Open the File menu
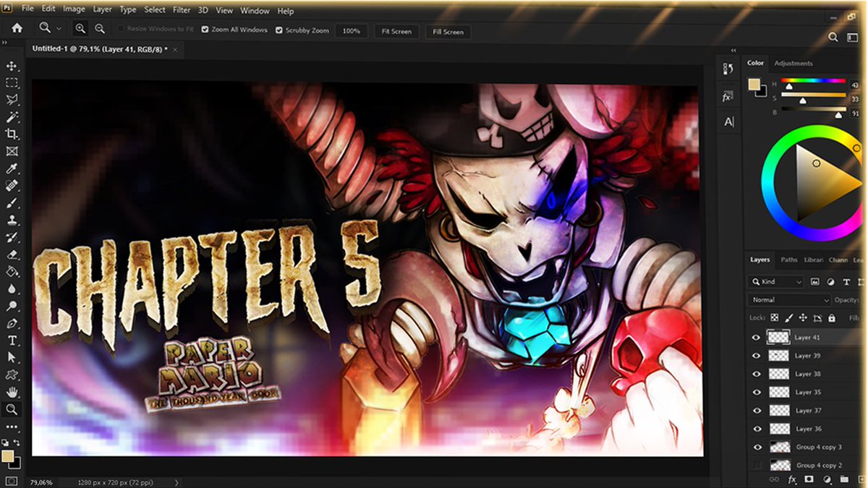 pyautogui.click(x=27, y=10)
